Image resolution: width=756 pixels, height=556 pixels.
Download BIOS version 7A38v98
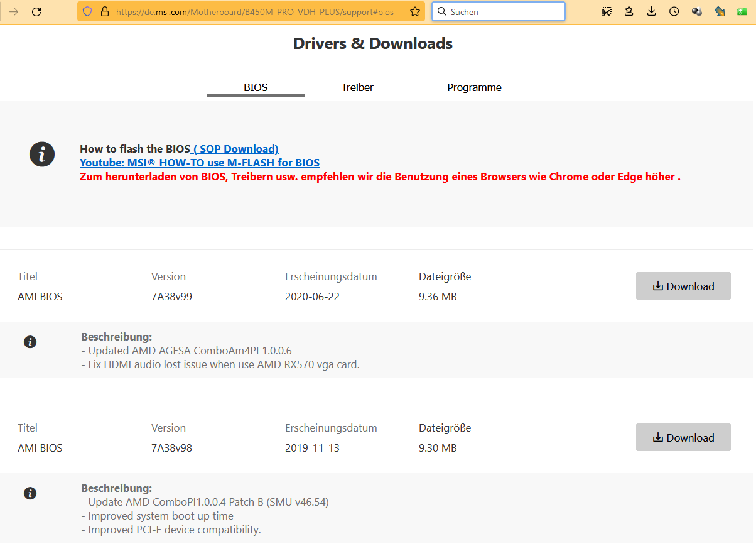683,437
